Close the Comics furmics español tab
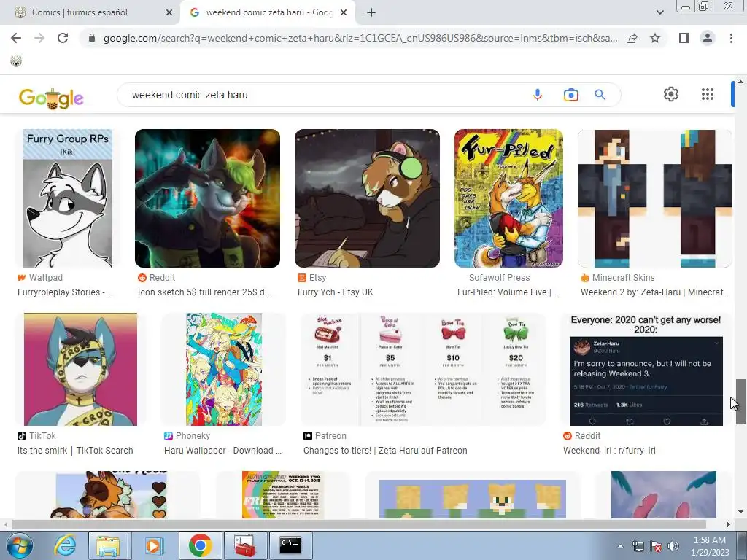Screen dimensions: 747x560 [169, 13]
